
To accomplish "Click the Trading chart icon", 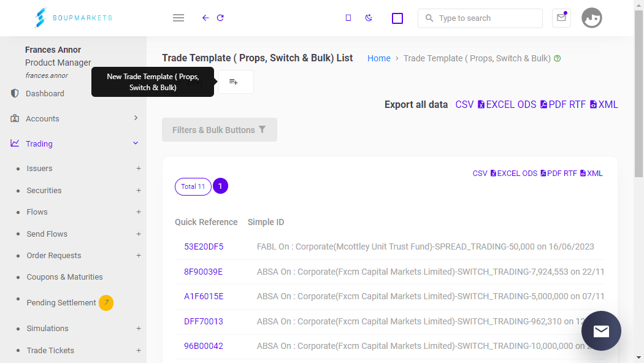I will 15,143.
